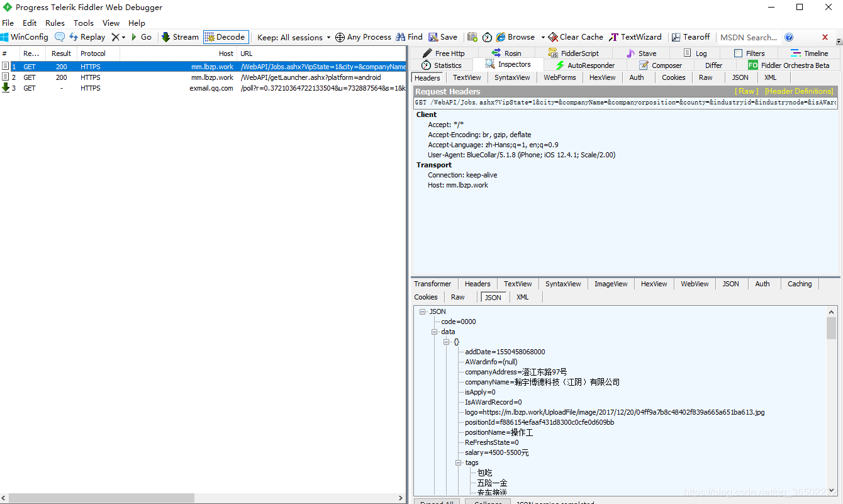Open the FiddlerScript tab
843x504 pixels.
[x=573, y=53]
